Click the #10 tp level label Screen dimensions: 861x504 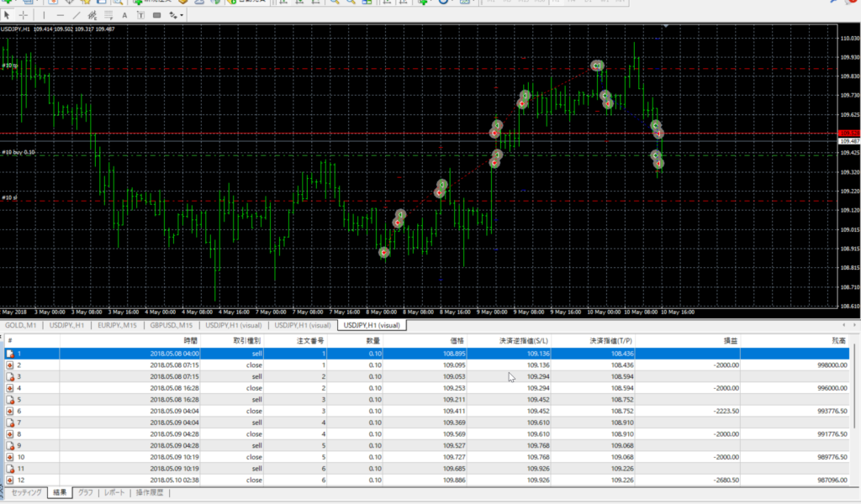pyautogui.click(x=10, y=66)
